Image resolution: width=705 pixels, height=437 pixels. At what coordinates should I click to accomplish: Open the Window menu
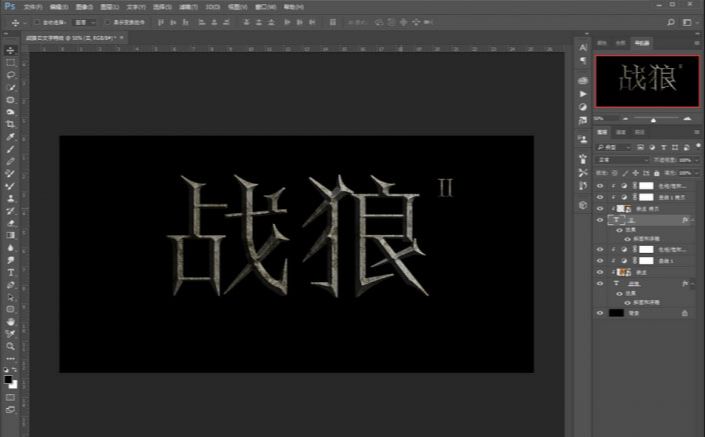(x=265, y=7)
